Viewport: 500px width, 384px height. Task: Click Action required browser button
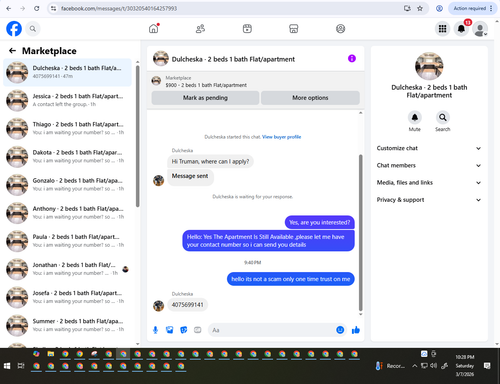coord(473,8)
